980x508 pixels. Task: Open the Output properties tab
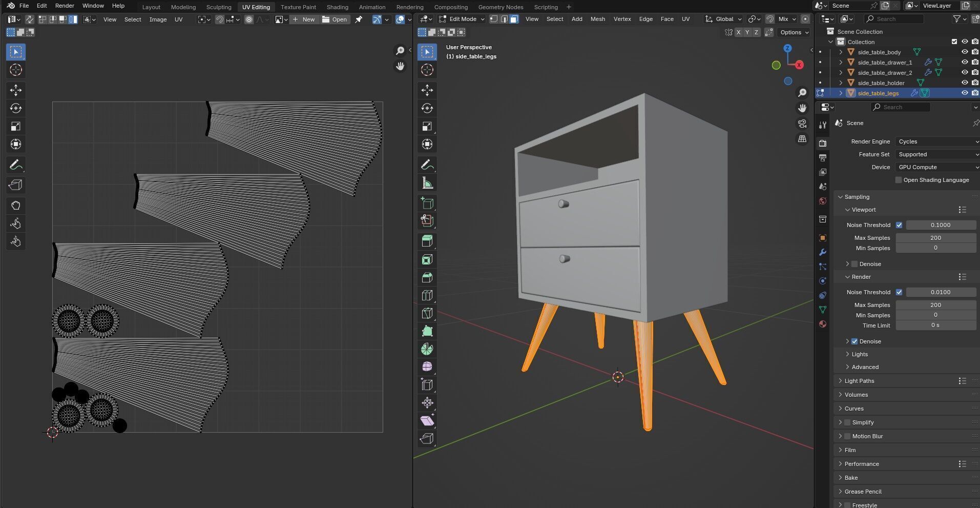[x=823, y=157]
